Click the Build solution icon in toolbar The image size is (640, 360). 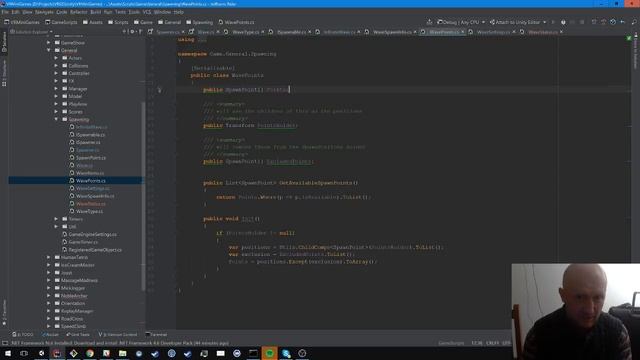429,22
